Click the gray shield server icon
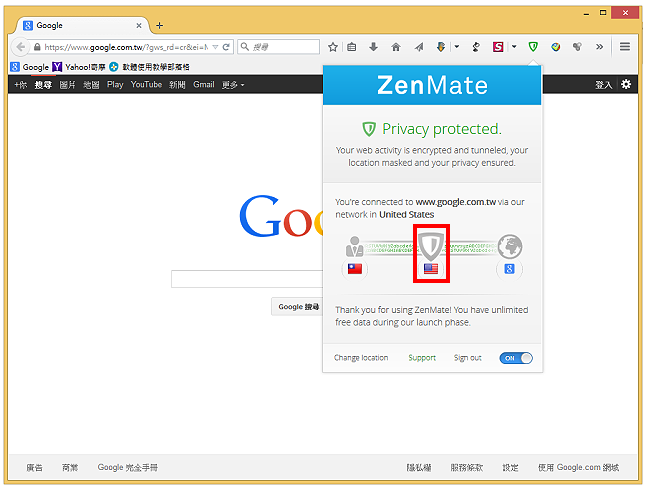The width and height of the screenshot is (653, 492). 431,246
